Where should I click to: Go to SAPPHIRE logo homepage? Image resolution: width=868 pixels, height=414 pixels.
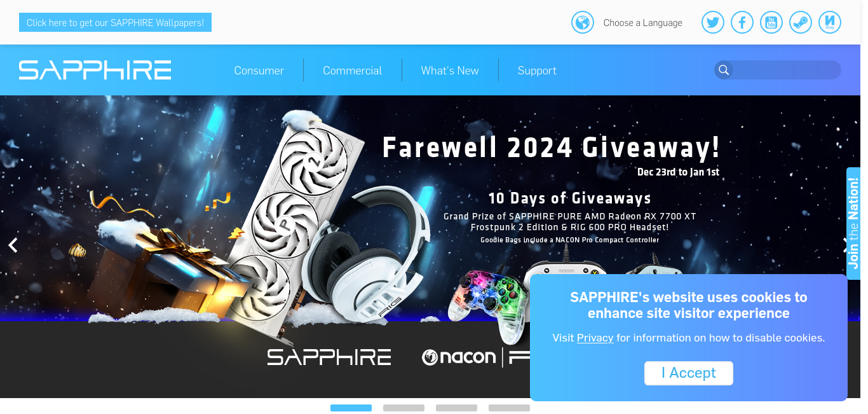click(95, 70)
